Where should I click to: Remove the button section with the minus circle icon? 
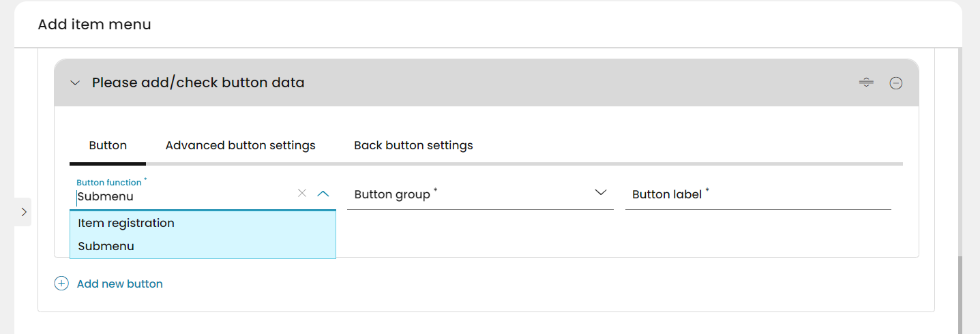[896, 83]
